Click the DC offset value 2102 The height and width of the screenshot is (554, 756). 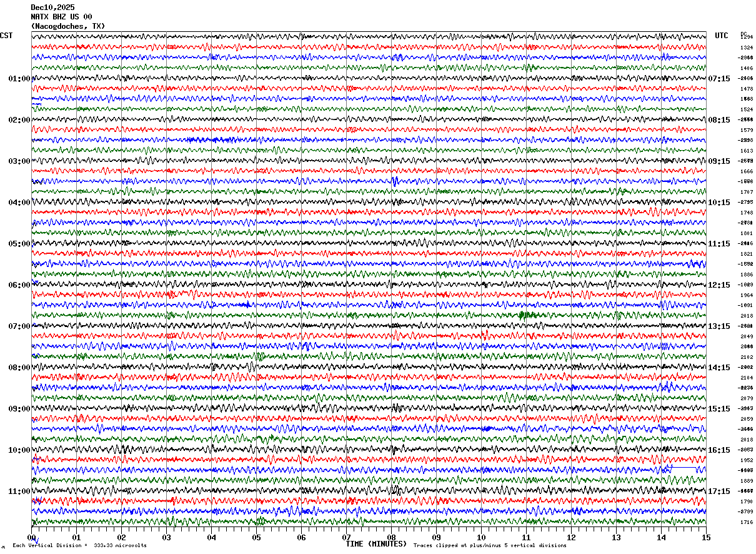(747, 357)
